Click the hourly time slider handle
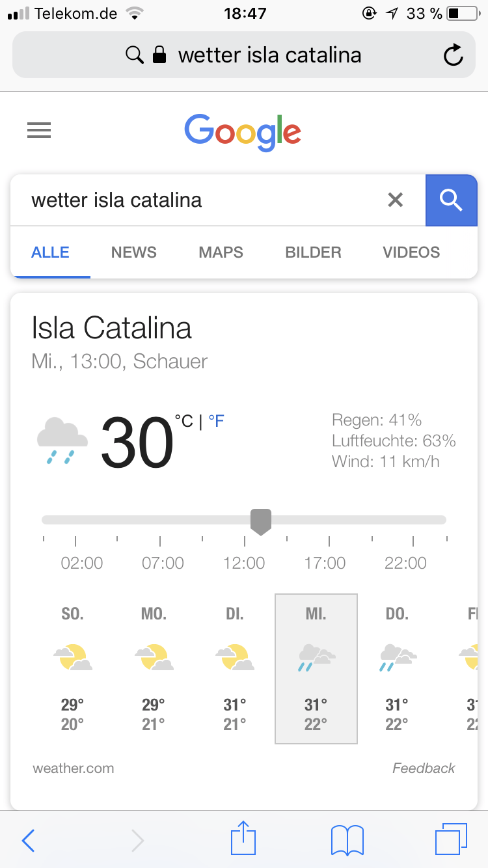The height and width of the screenshot is (868, 488). 261,521
